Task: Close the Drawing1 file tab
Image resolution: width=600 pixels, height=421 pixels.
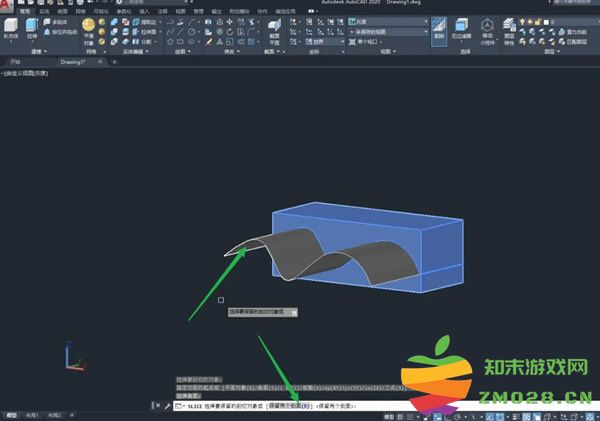Action: tap(100, 61)
